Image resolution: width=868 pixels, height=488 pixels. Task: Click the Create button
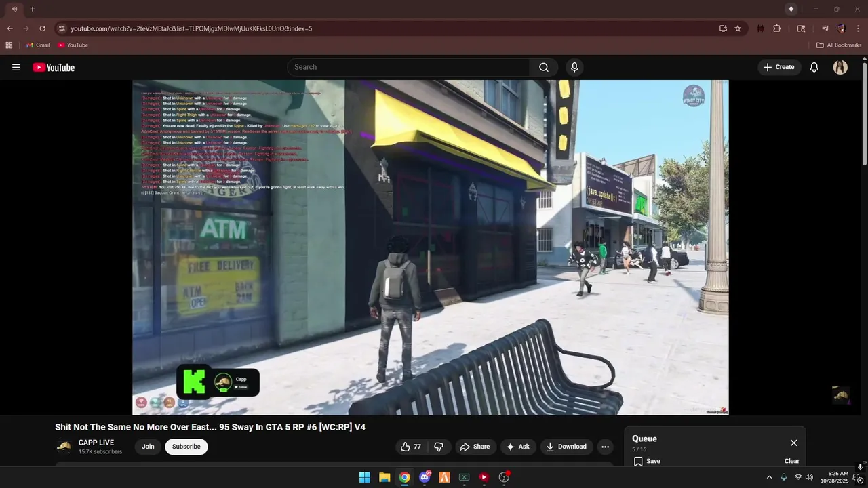click(779, 67)
